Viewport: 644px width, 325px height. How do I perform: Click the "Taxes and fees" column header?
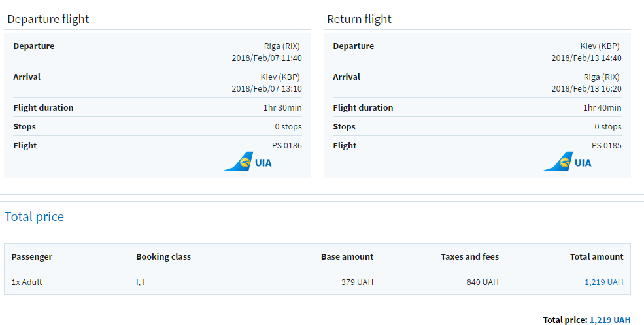pyautogui.click(x=469, y=257)
